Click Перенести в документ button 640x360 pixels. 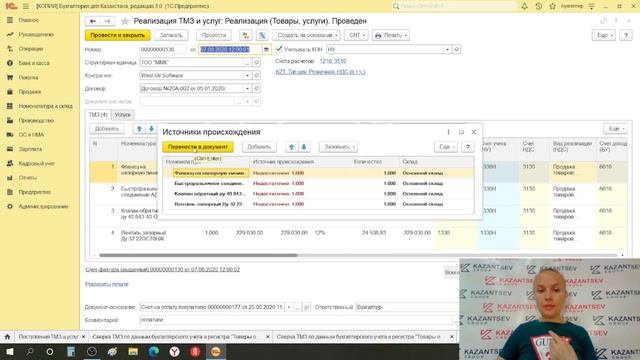(198, 147)
